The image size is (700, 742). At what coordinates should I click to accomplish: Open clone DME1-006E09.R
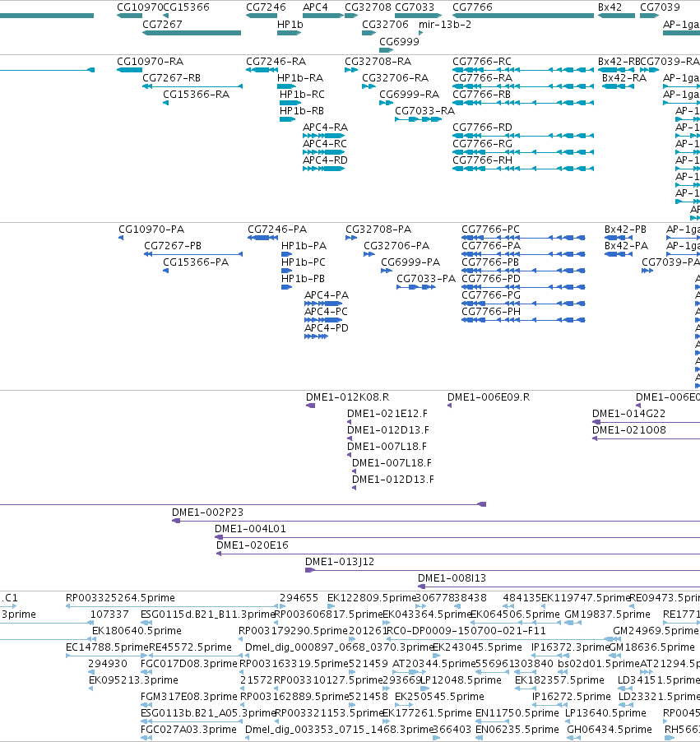489,397
